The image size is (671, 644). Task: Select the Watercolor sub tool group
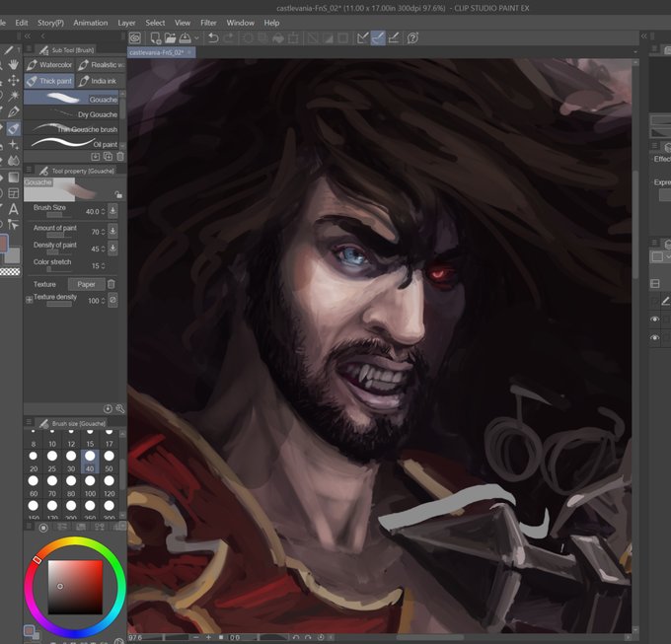click(49, 64)
